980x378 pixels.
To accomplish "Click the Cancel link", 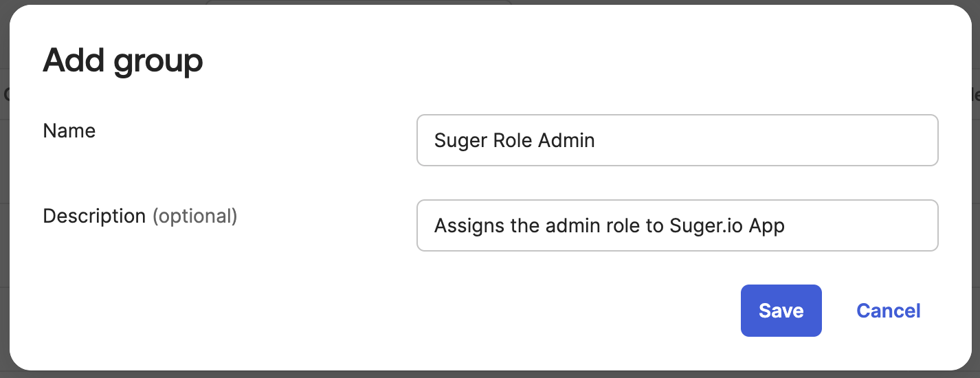I will click(888, 311).
